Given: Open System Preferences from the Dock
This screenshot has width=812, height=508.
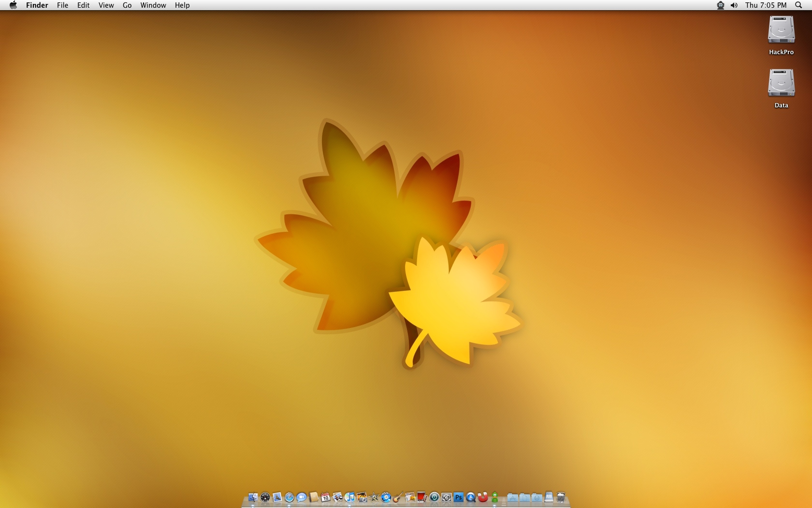Looking at the screenshot, I should 446,497.
